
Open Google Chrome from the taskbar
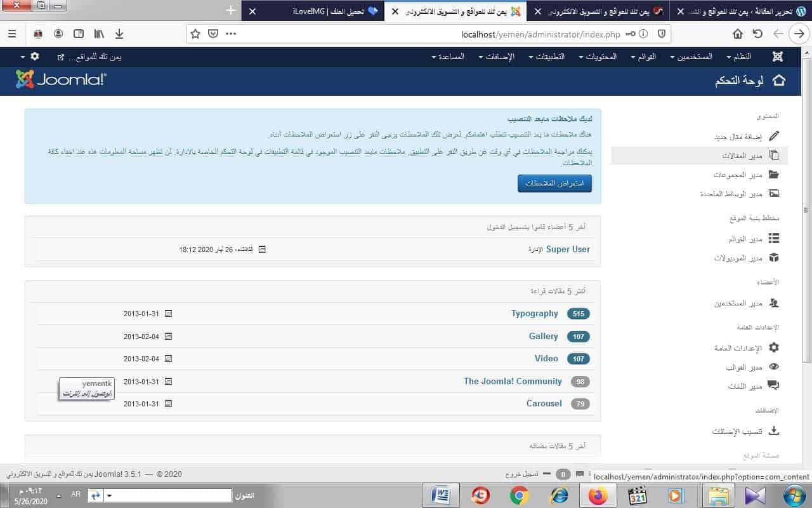click(520, 495)
